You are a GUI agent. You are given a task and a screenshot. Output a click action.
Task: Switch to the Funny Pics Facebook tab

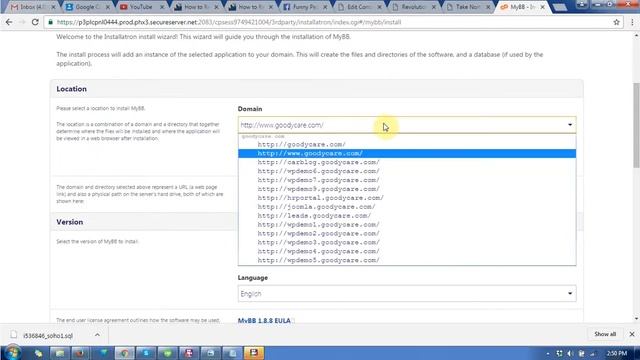[x=304, y=7]
